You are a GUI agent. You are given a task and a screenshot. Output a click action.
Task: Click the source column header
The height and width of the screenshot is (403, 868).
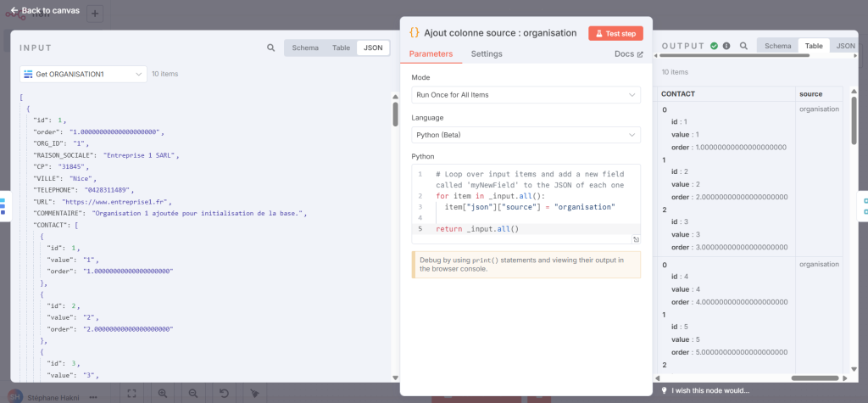(819, 93)
